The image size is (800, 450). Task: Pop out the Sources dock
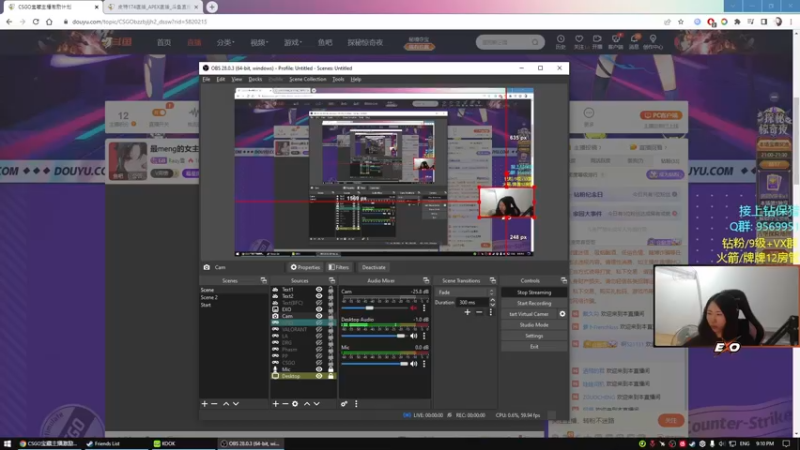[x=332, y=281]
